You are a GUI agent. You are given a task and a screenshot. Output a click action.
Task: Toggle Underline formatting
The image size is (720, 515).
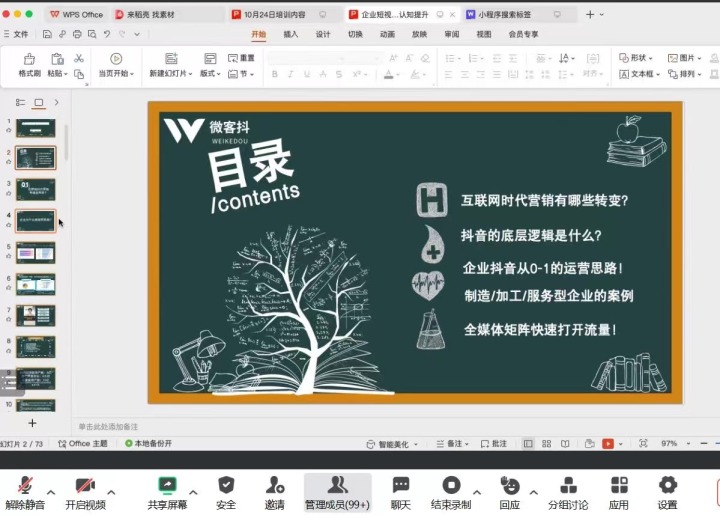(306, 74)
